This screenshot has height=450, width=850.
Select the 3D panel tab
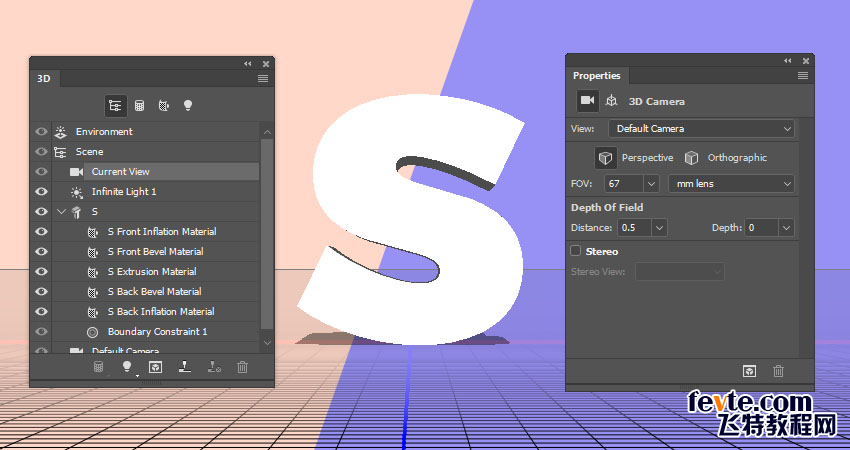tap(44, 79)
